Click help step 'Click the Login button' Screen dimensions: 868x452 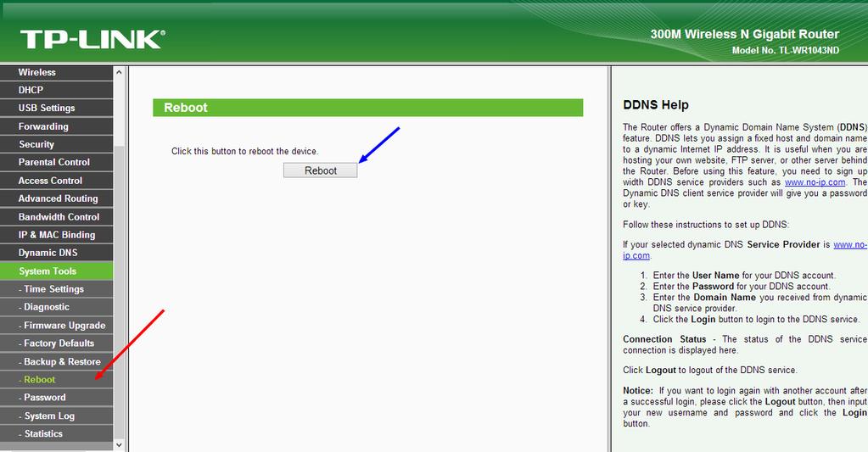756,319
